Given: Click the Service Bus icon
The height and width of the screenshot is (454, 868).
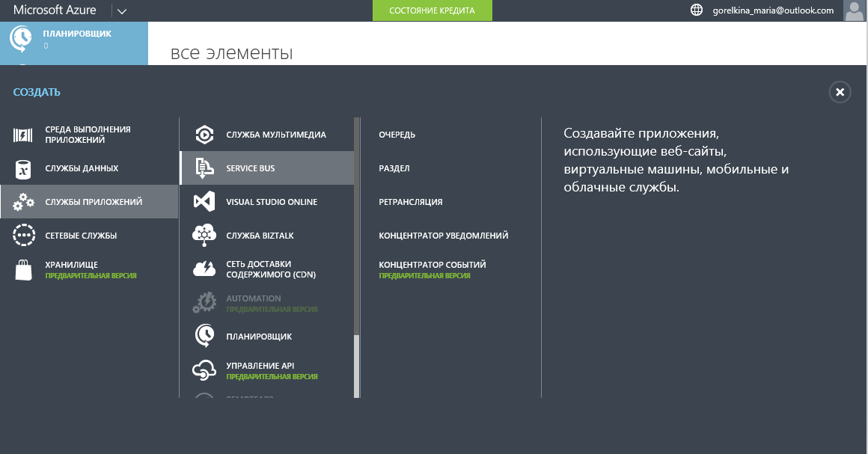Looking at the screenshot, I should click(x=203, y=168).
